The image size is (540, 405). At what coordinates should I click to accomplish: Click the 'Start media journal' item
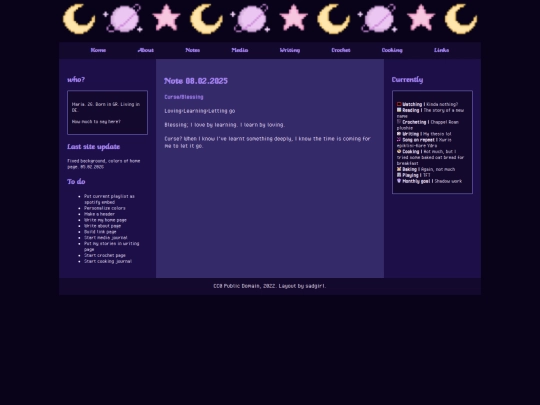pos(106,238)
